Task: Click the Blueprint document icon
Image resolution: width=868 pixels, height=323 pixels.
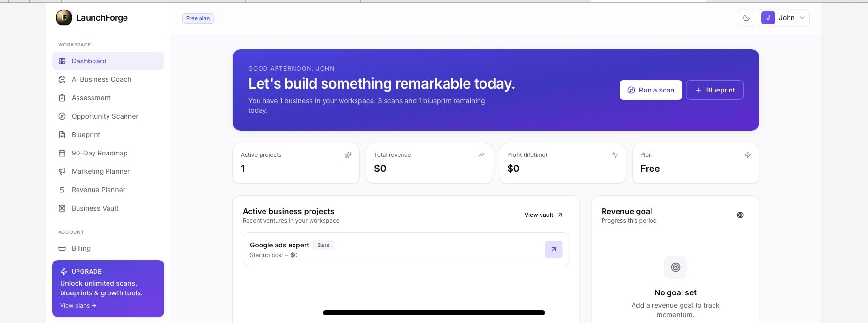Action: pos(62,135)
